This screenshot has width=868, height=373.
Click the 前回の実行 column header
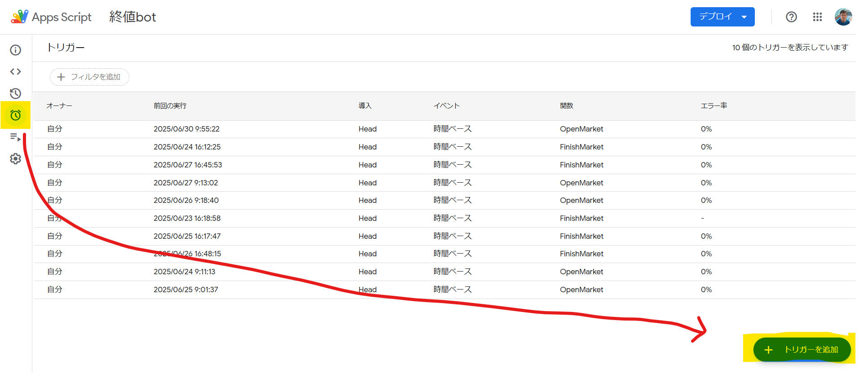coord(170,106)
